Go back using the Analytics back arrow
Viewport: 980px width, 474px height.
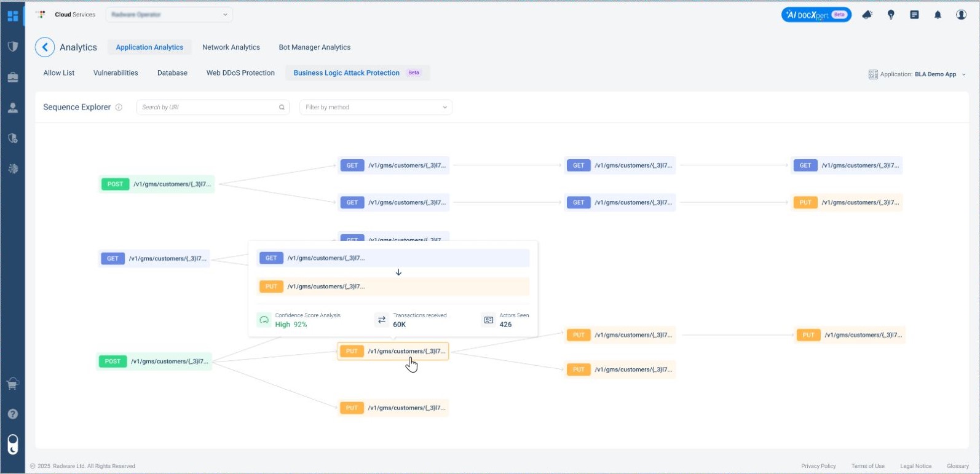[45, 47]
